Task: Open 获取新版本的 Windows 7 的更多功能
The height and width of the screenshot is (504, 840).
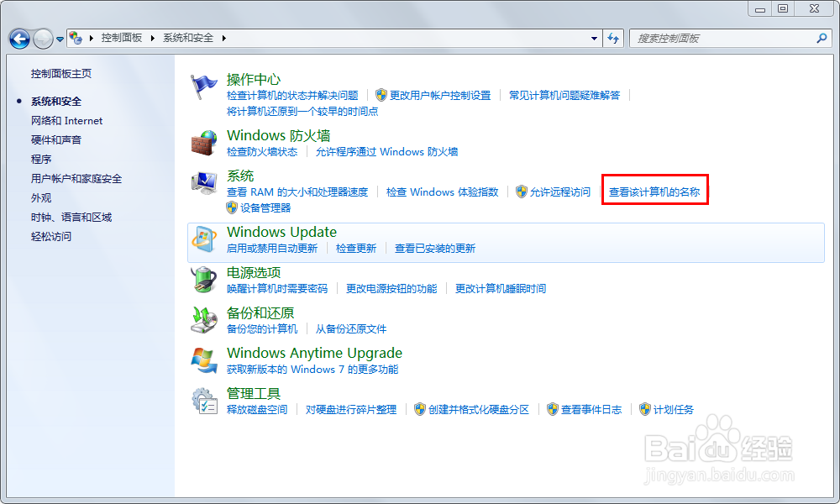Action: (312, 369)
